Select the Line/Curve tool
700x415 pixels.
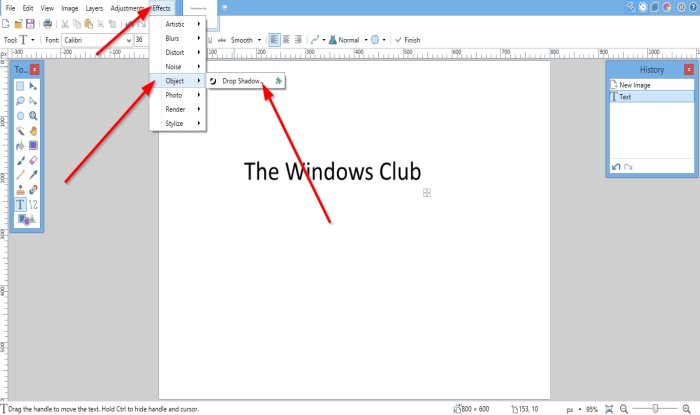[33, 204]
